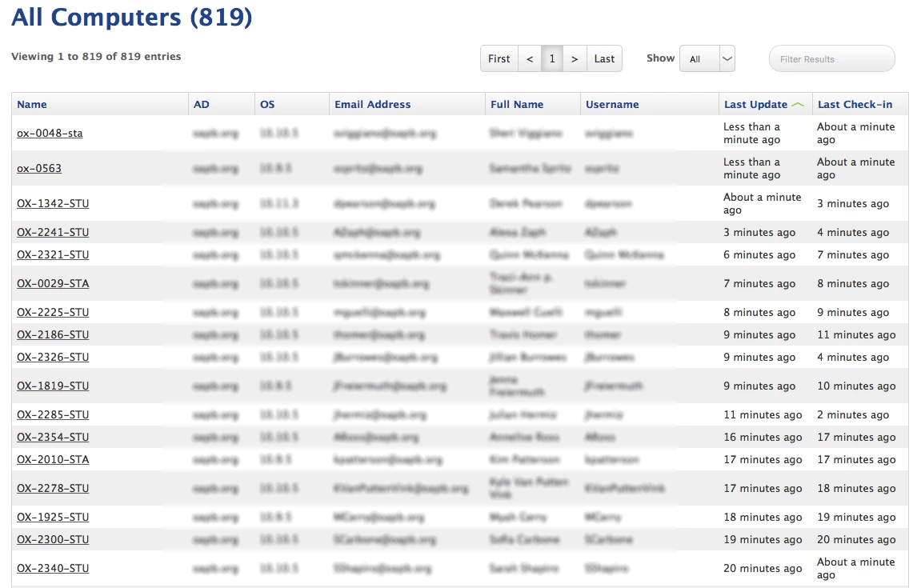Click '20 minutes ago' Last Update for OX-2340-STU
Image resolution: width=921 pixels, height=588 pixels.
point(763,569)
